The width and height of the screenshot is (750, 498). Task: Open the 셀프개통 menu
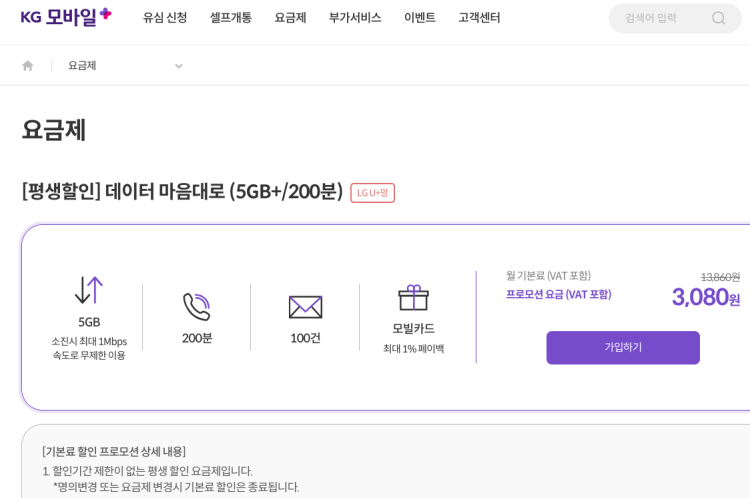coord(230,18)
